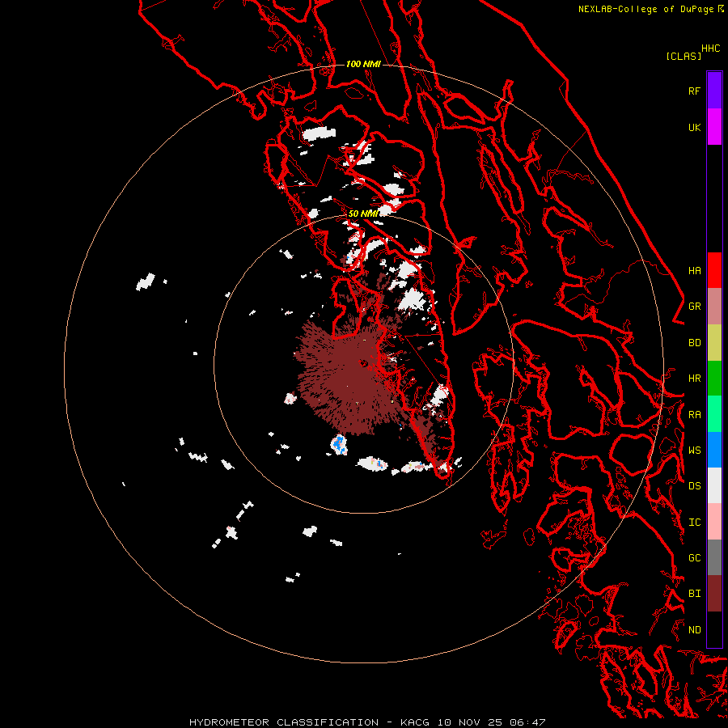Click the UK legend label

[x=694, y=127]
